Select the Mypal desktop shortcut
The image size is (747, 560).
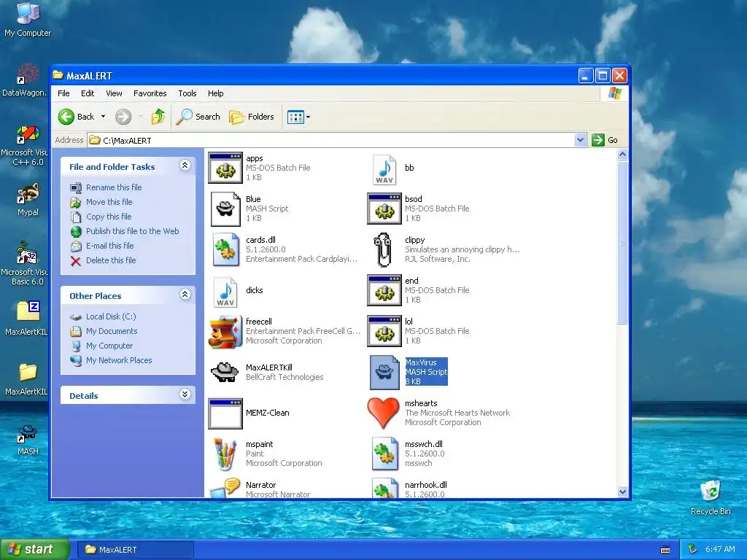(x=28, y=200)
